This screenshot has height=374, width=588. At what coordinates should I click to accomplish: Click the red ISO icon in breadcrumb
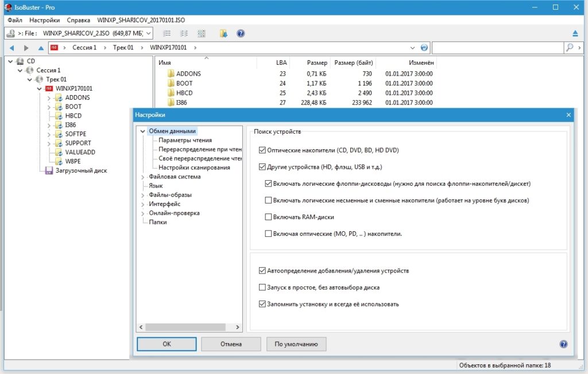click(x=55, y=48)
